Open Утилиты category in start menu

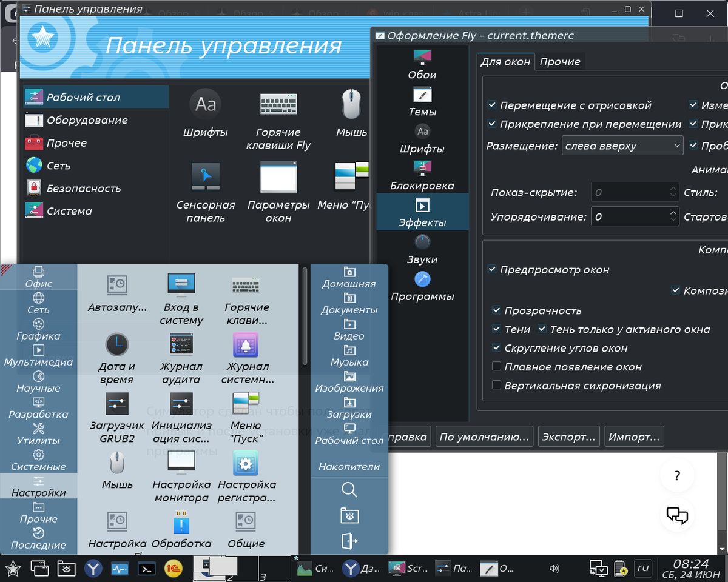point(39,433)
